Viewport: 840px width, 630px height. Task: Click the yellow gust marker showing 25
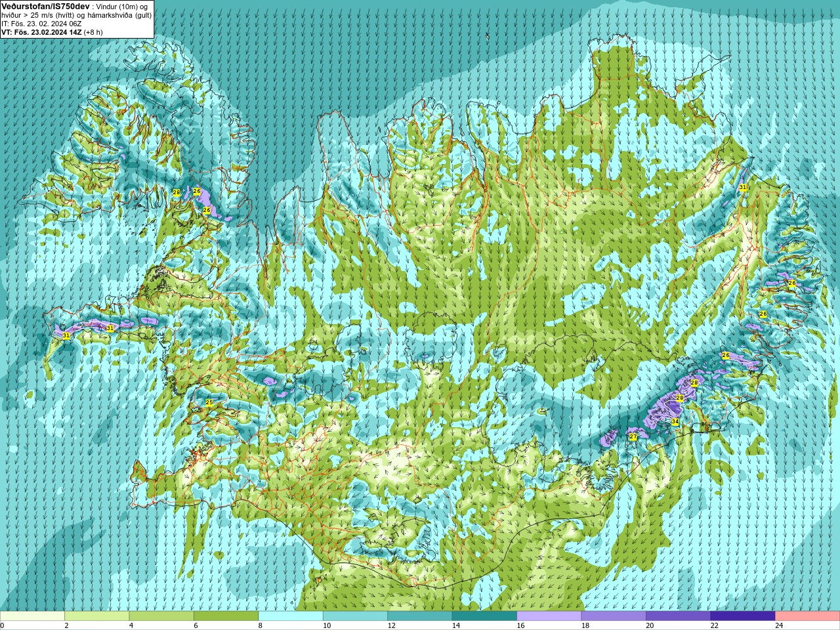(209, 402)
